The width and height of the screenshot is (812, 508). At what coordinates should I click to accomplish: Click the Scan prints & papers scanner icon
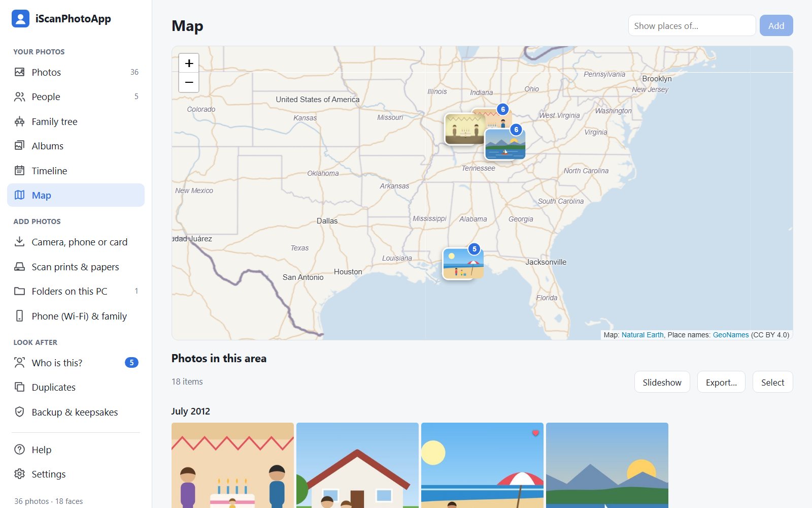coord(19,267)
